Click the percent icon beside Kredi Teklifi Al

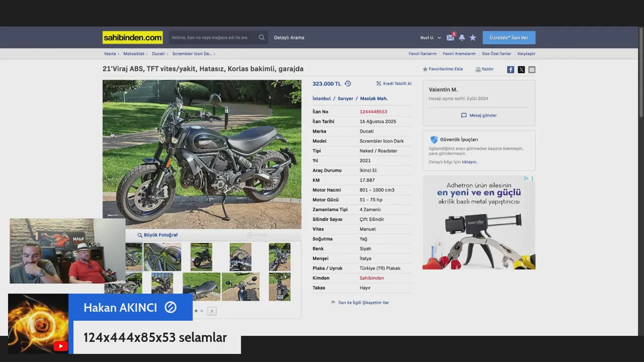point(378,83)
